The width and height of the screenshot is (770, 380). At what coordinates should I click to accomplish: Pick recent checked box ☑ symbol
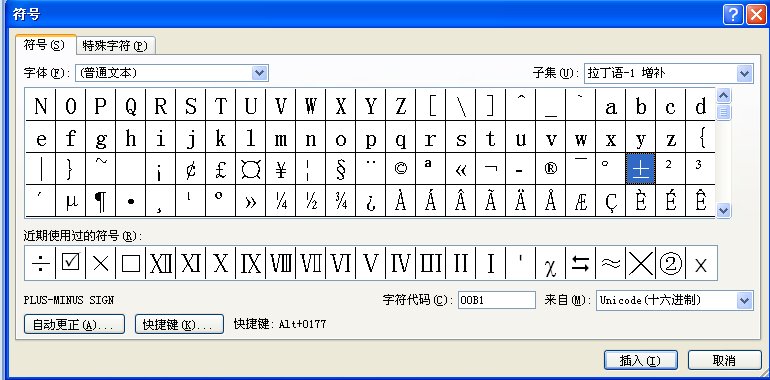click(71, 263)
